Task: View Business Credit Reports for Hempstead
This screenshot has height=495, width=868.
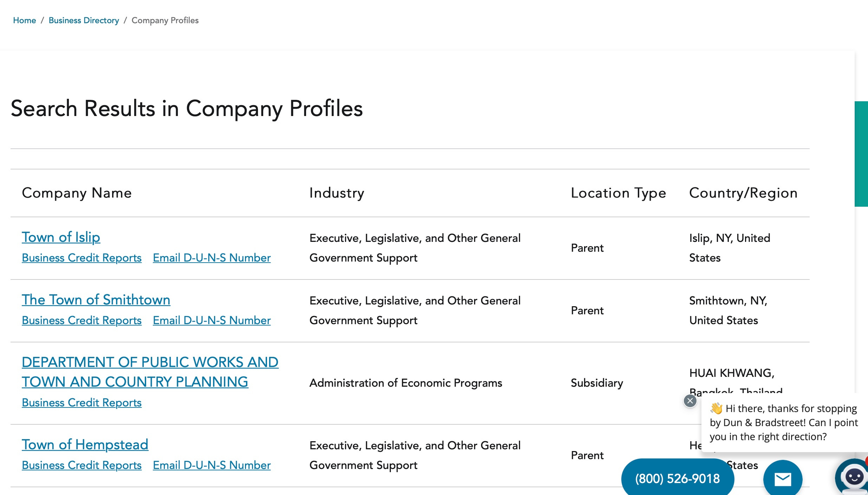Action: (x=82, y=465)
